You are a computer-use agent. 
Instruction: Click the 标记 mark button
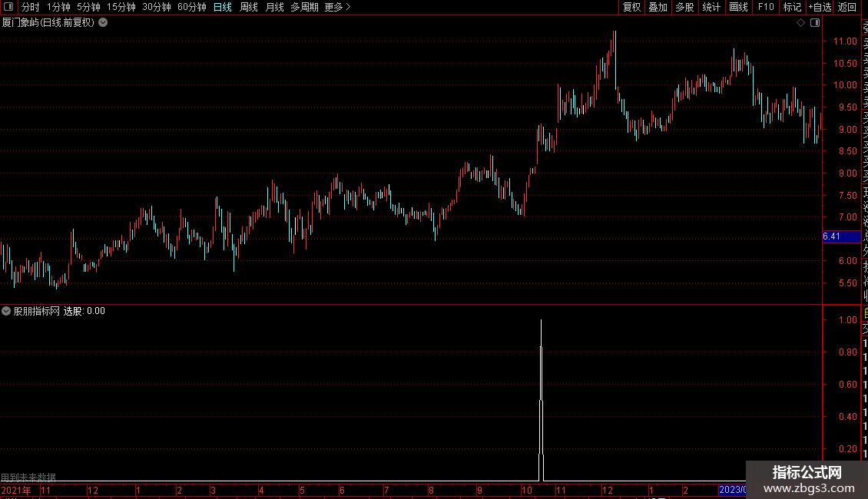(x=792, y=7)
